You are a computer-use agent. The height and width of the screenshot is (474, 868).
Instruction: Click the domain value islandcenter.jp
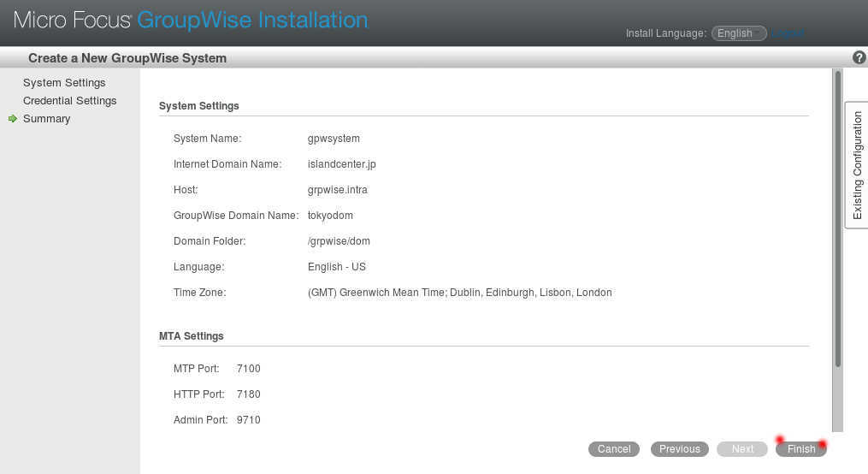(x=341, y=164)
